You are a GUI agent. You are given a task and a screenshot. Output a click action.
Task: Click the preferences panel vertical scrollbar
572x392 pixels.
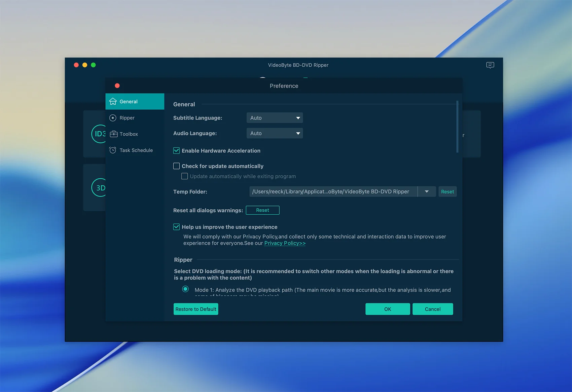point(457,127)
